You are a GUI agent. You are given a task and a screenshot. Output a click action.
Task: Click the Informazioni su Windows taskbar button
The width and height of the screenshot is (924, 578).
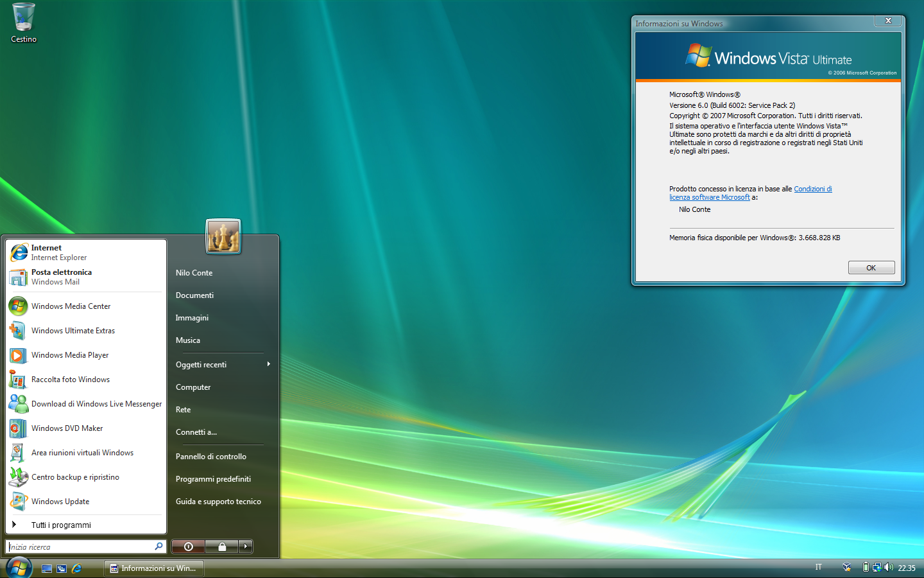pos(154,568)
